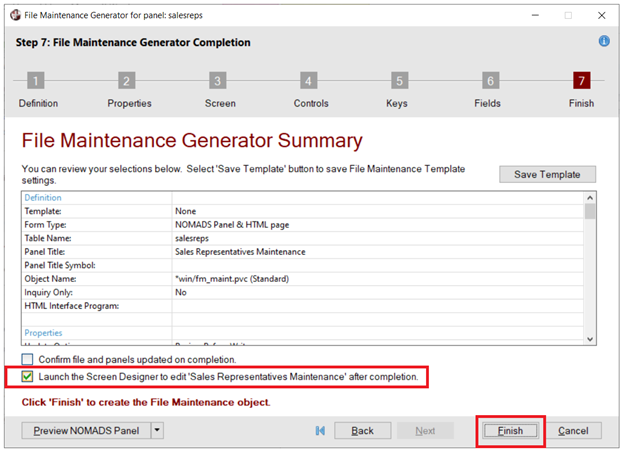
Task: Cancel the File Maintenance Generator
Action: click(573, 430)
